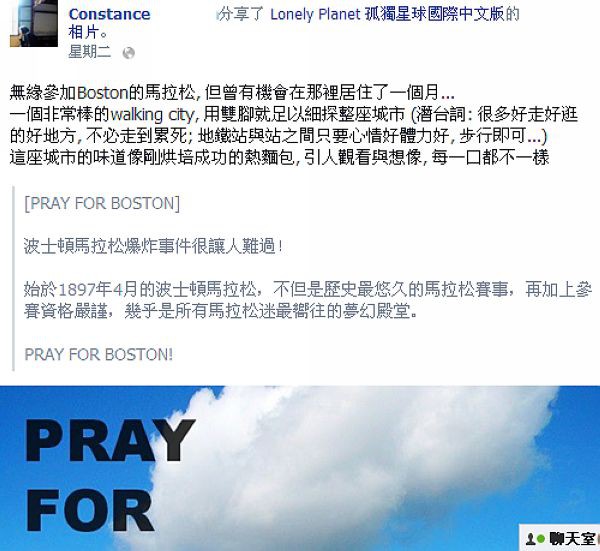Visit Lonely Planet 孤獨星球國際中文版 page
Viewport: 600px width, 551px height.
click(387, 15)
